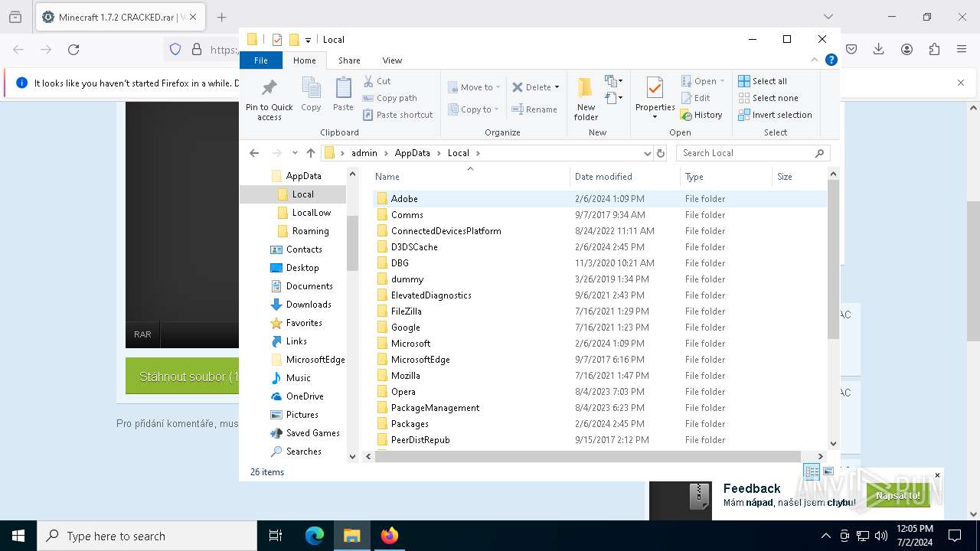This screenshot has width=980, height=551.
Task: Open the Move to dropdown
Action: click(474, 87)
